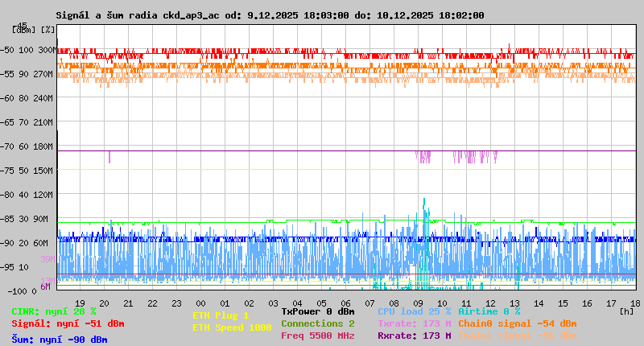644x346 pixels.
Task: Click the orange Chain0 signal legend label
Action: [518, 323]
